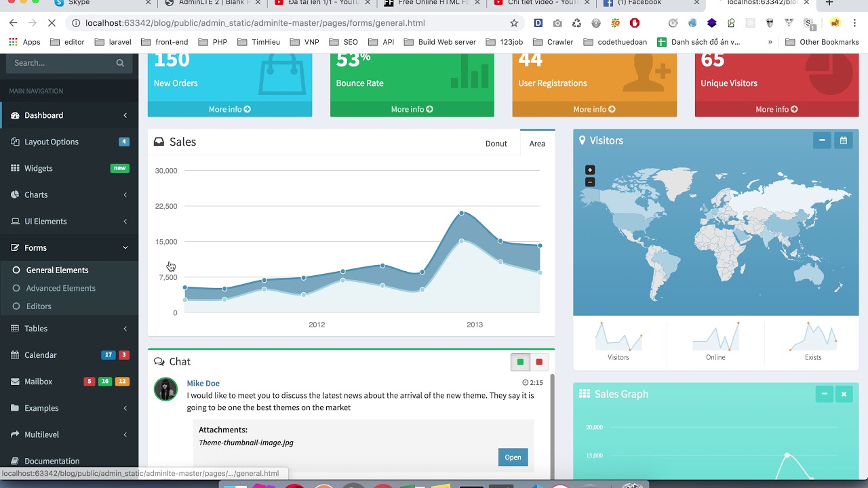Collapse the Forms menu chevron
The height and width of the screenshot is (488, 868).
[125, 248]
